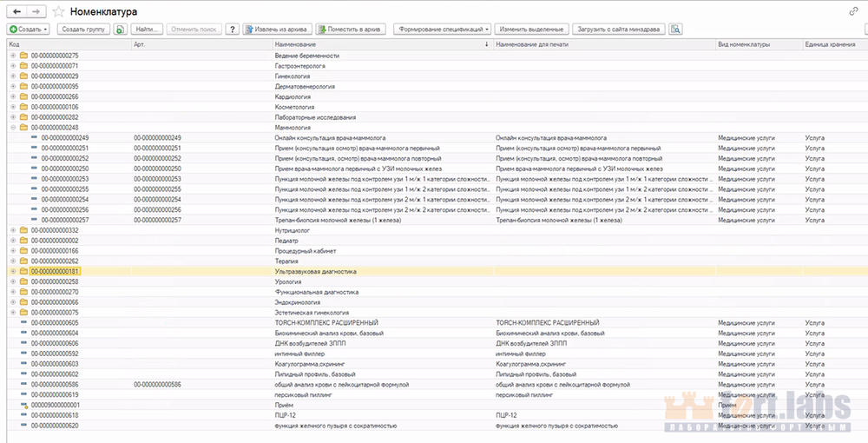Open Формирование спецификаций dropdown

coord(444,29)
